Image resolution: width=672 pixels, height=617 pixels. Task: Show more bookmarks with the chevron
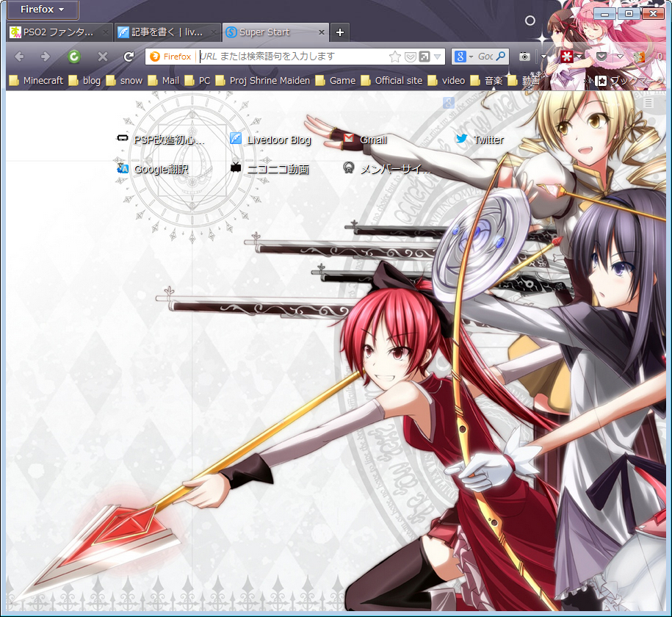[587, 81]
